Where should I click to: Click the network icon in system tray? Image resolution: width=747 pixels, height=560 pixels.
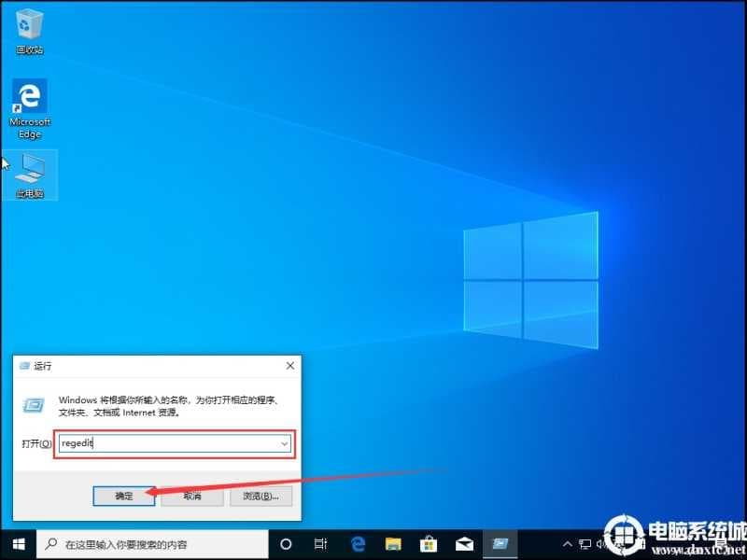coord(585,544)
